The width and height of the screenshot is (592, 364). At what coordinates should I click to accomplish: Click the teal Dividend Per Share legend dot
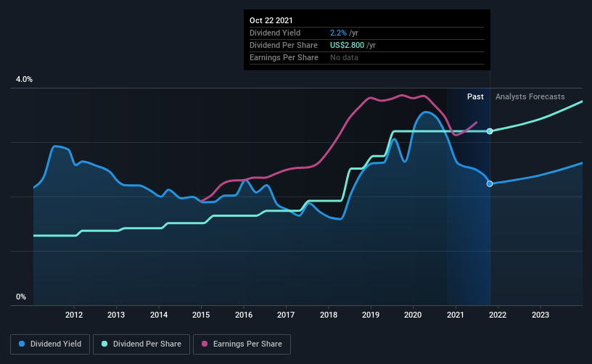click(104, 344)
